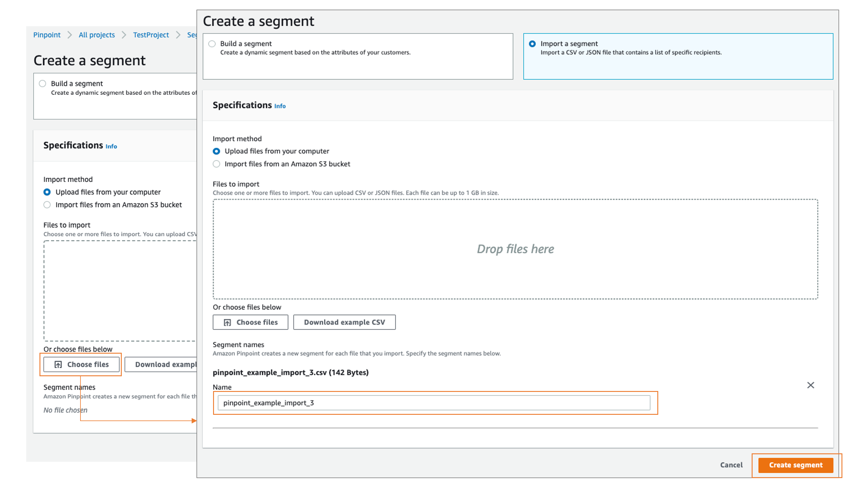Click the Choose files button
The height and width of the screenshot is (488, 868).
click(x=250, y=322)
